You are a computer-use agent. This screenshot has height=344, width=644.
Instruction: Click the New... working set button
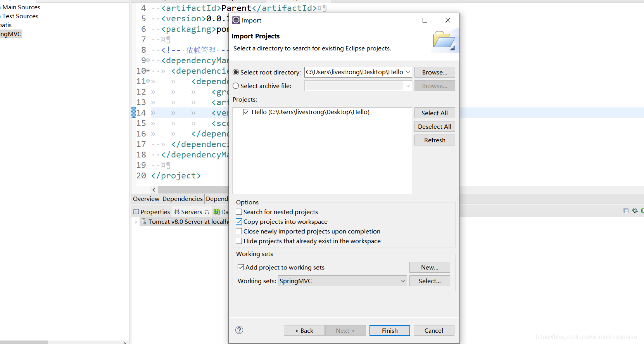click(x=430, y=267)
